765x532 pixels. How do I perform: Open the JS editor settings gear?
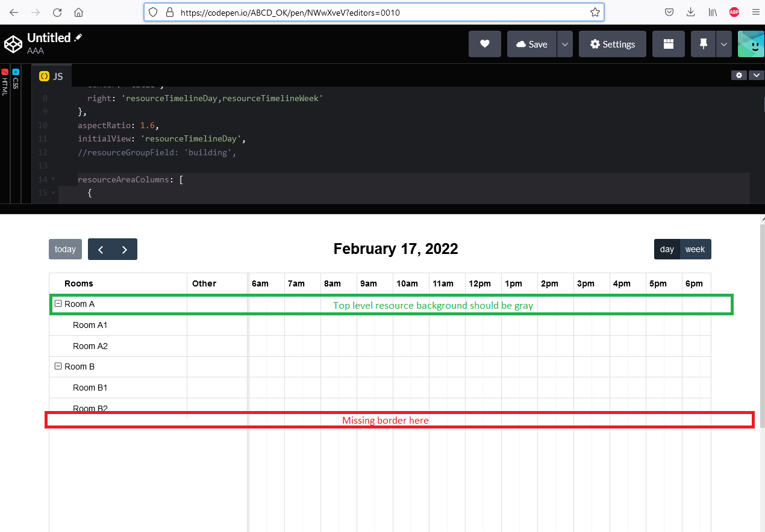pyautogui.click(x=739, y=75)
